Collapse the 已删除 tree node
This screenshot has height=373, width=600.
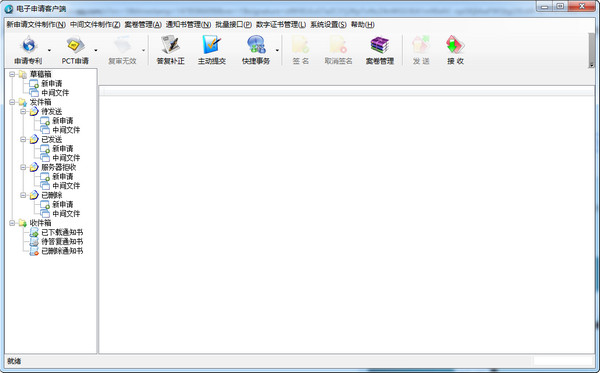tap(23, 195)
